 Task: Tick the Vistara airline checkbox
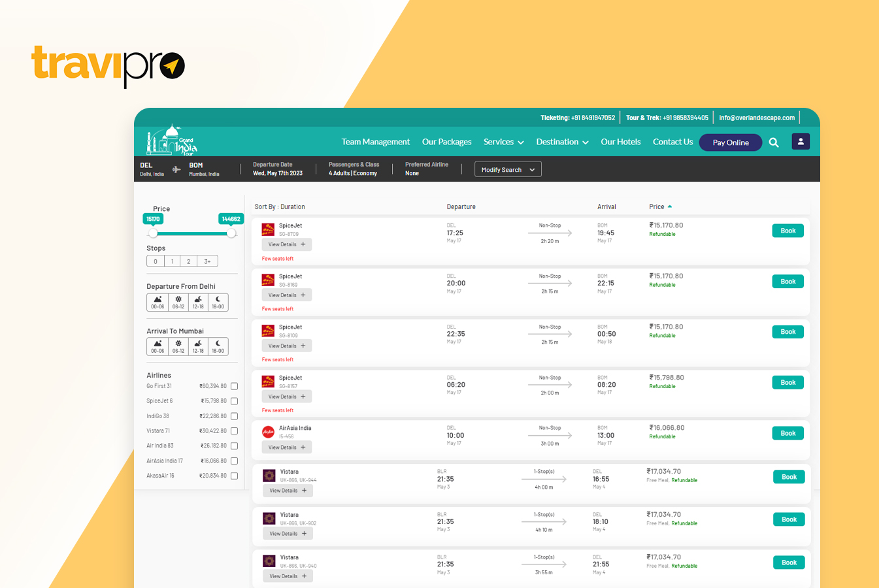click(234, 431)
